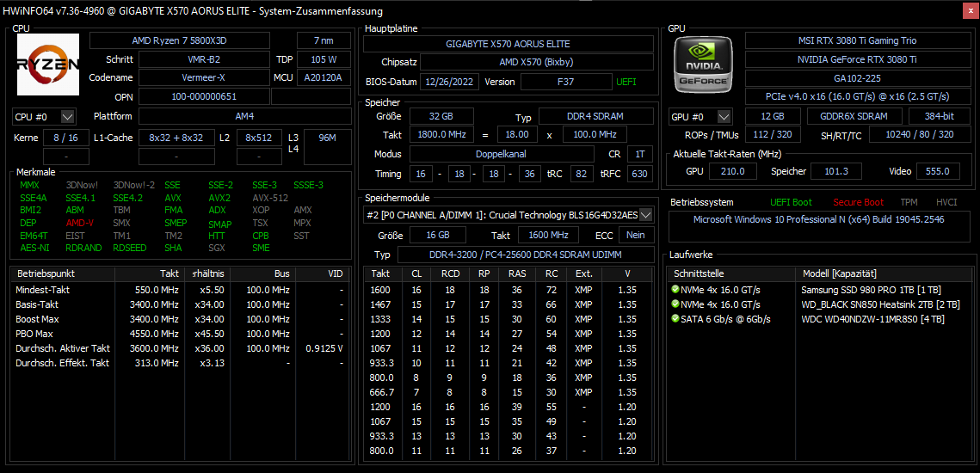Click the L1-Cache value 8x32 + 8x32
The height and width of the screenshot is (473, 980).
tap(176, 138)
